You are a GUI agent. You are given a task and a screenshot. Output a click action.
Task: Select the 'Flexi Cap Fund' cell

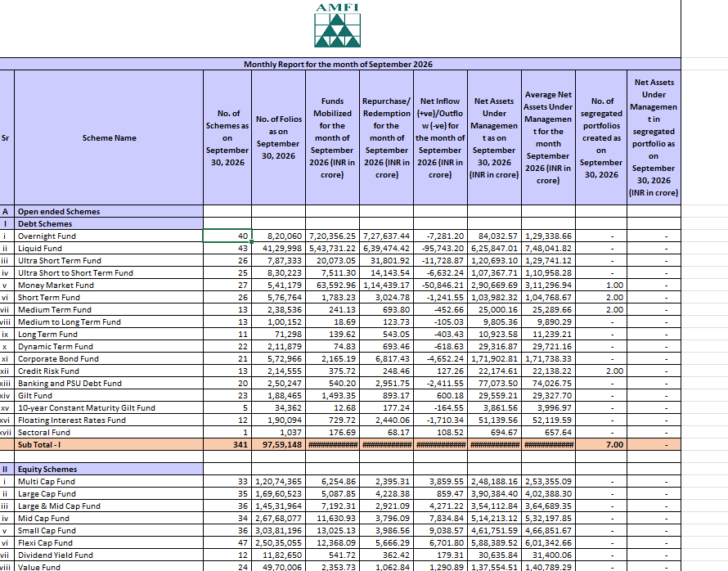point(109,543)
